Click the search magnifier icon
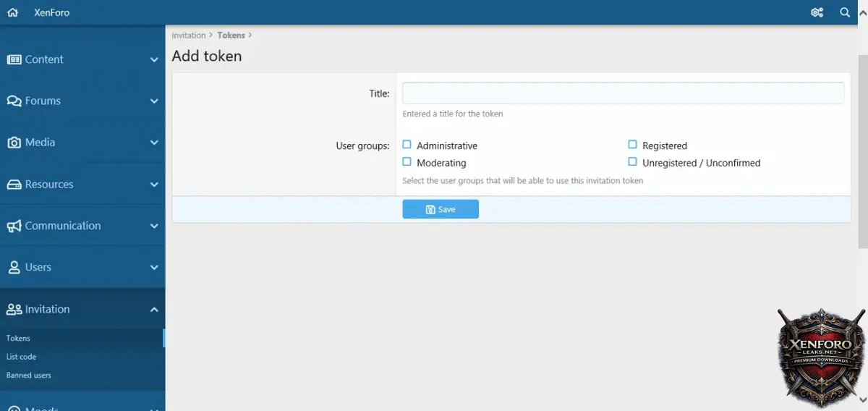This screenshot has width=868, height=411. point(845,12)
